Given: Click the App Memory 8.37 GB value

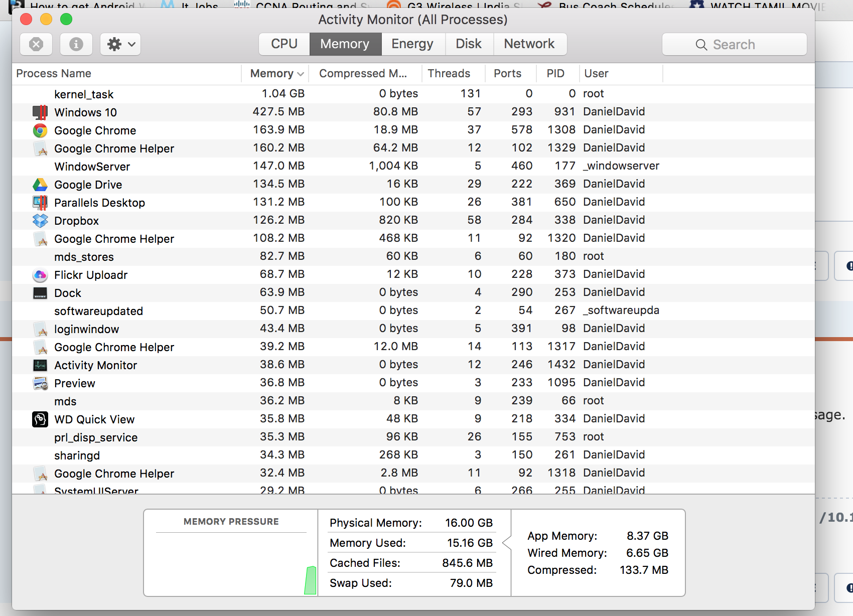Looking at the screenshot, I should pyautogui.click(x=647, y=536).
